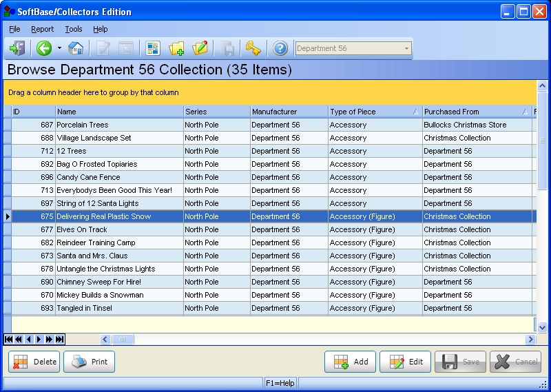Go to the next record

39,339
